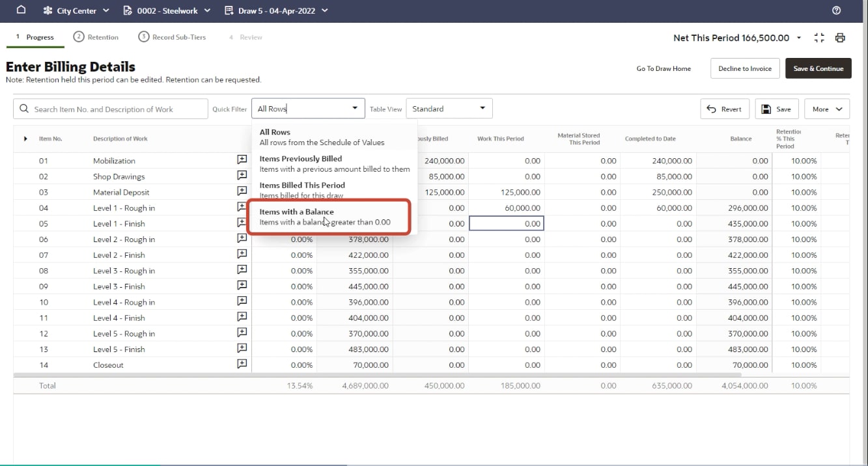
Task: Expand all rows using header triangle
Action: click(25, 139)
